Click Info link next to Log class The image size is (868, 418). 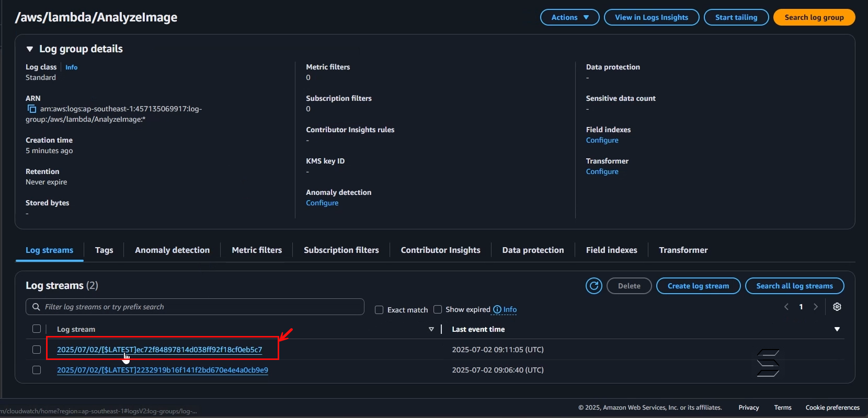(72, 67)
